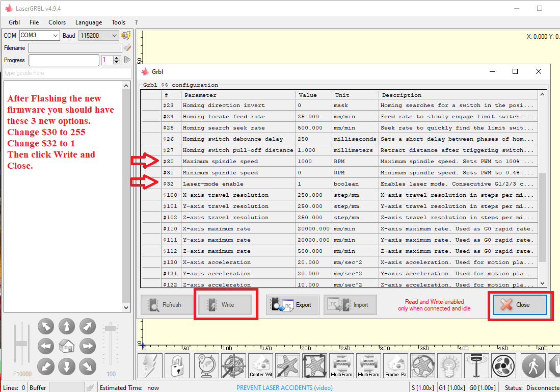The image size is (560, 392).
Task: Activate the Frame Path icon
Action: click(x=395, y=365)
